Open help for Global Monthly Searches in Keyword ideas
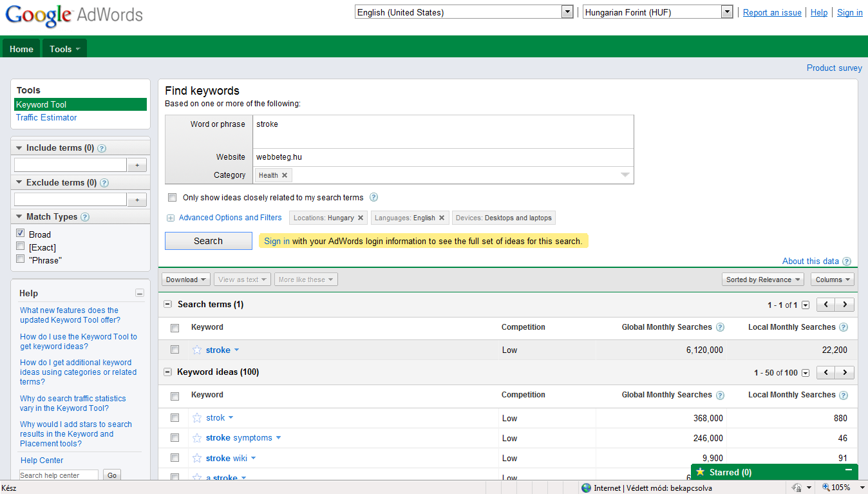Screen dimensions: 868x494 [x=720, y=395]
